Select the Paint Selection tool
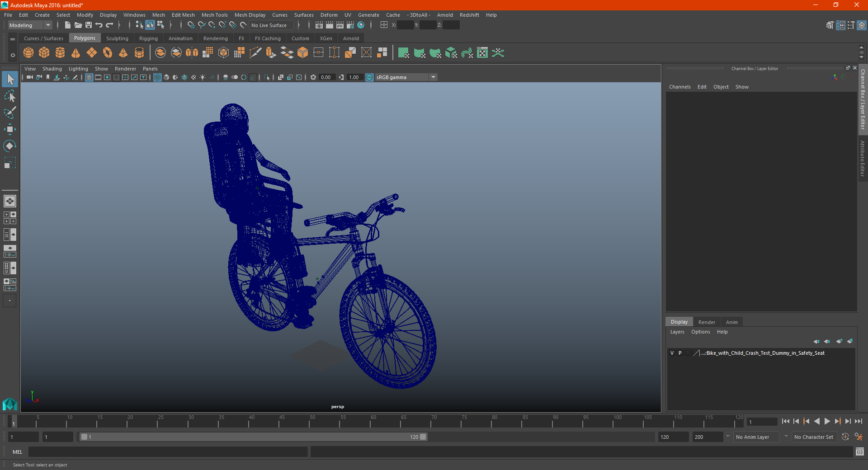 tap(9, 113)
